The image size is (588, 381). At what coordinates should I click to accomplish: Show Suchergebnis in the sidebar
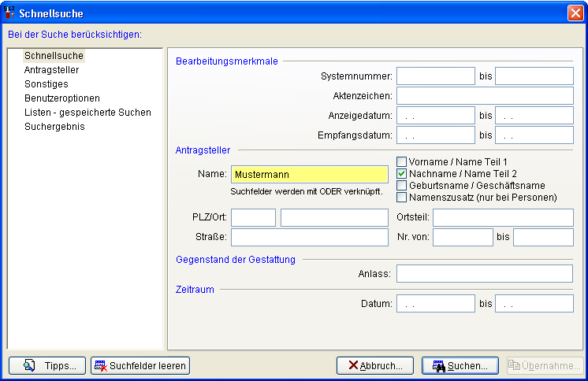pyautogui.click(x=54, y=127)
